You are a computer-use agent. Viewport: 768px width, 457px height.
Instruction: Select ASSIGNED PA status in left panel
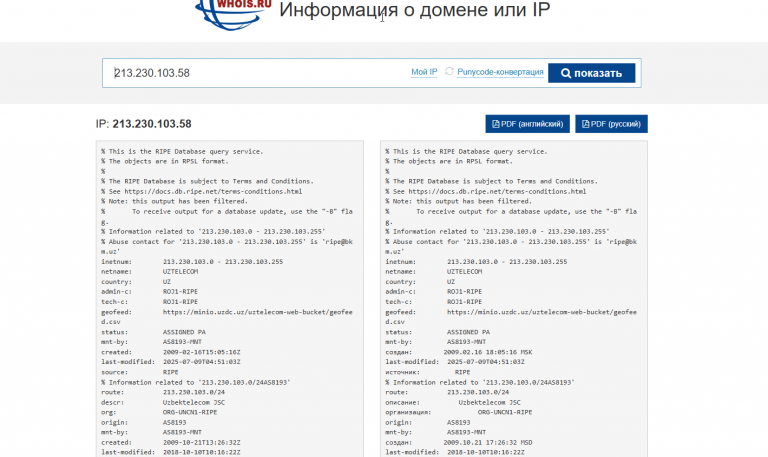click(184, 332)
